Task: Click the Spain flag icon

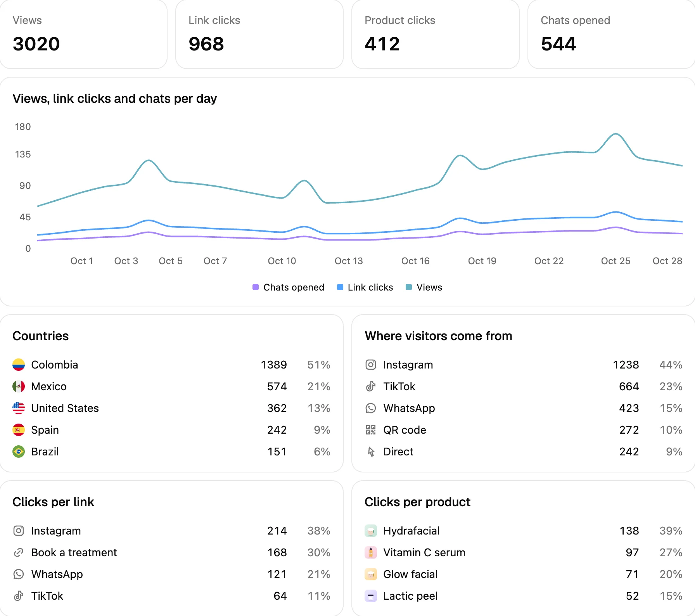Action: [x=19, y=430]
